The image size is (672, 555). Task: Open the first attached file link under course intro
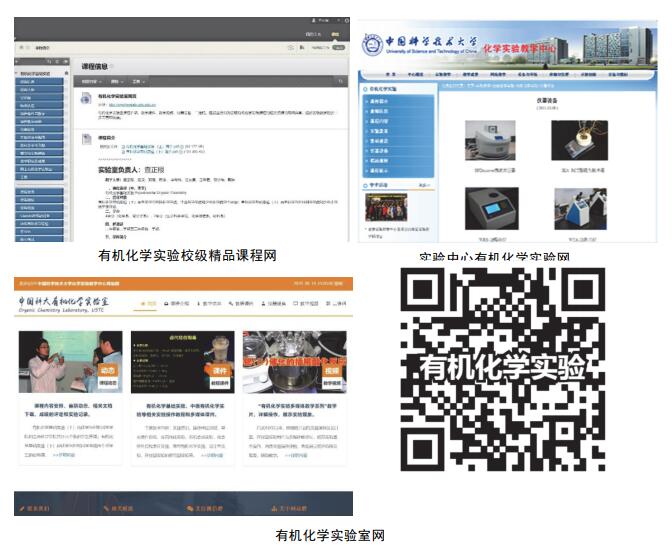click(162, 147)
